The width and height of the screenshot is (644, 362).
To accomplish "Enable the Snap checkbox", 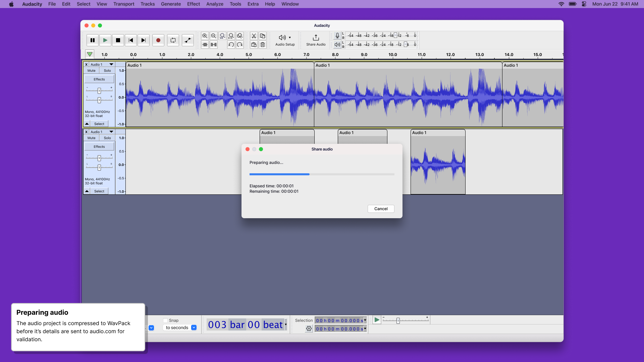I will coord(166,320).
